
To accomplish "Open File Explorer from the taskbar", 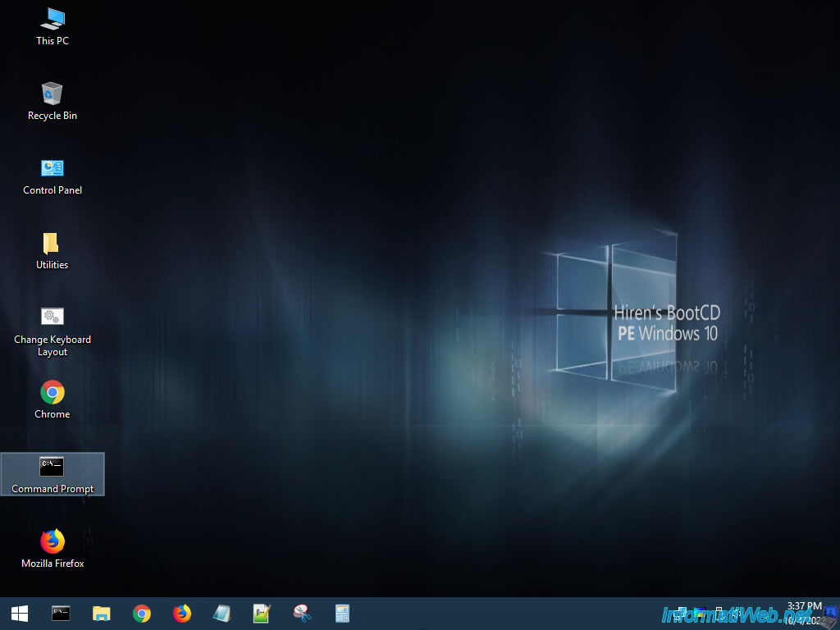I will 101,614.
